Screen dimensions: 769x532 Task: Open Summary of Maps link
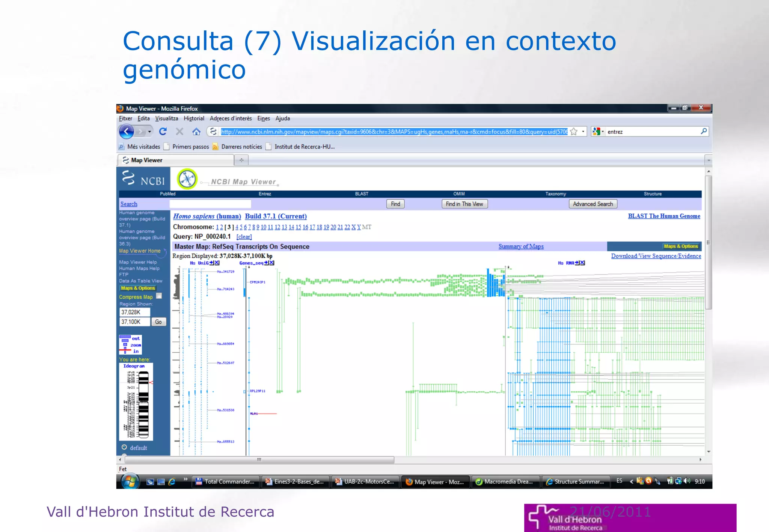[x=521, y=246]
